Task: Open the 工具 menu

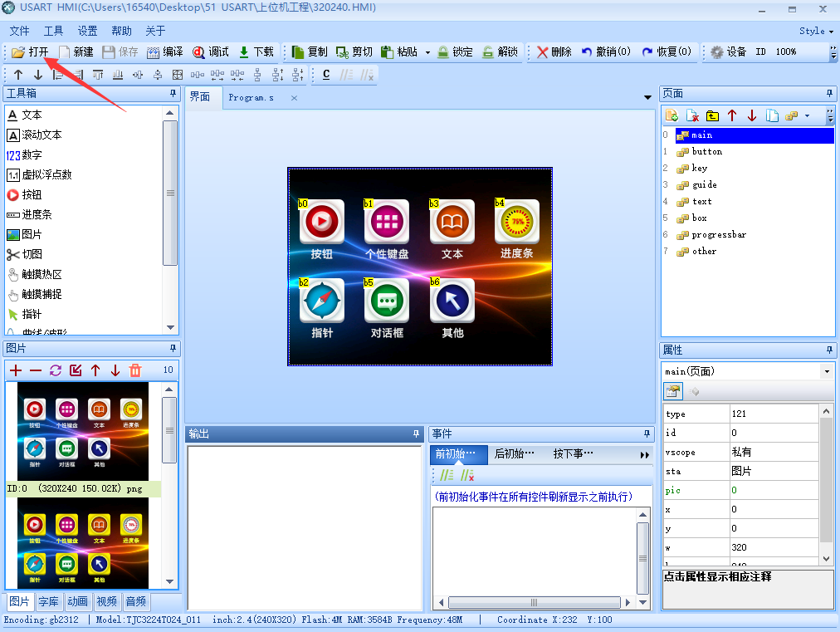Action: (x=53, y=31)
